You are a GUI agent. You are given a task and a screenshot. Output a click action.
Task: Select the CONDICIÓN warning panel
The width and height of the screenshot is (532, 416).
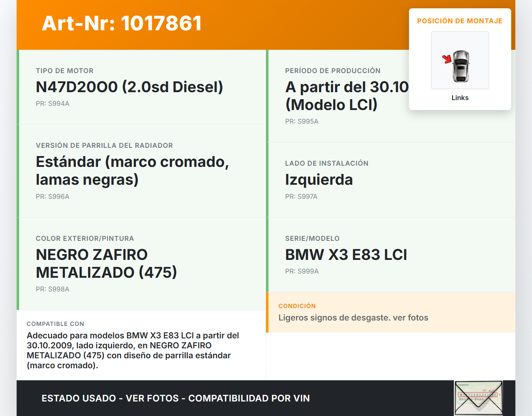[x=391, y=312]
